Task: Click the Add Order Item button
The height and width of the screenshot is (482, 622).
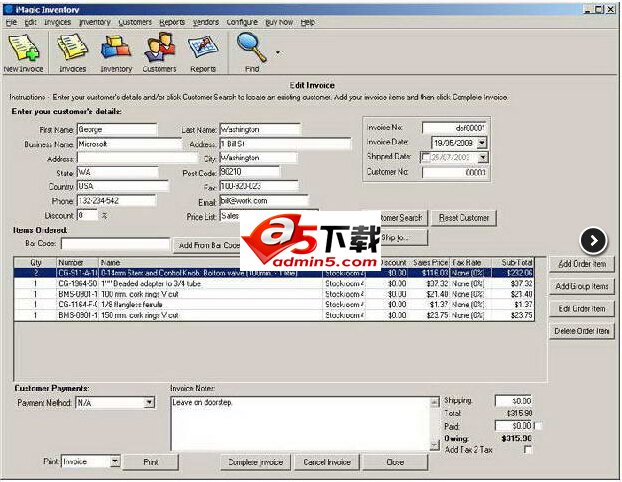Action: pyautogui.click(x=582, y=264)
